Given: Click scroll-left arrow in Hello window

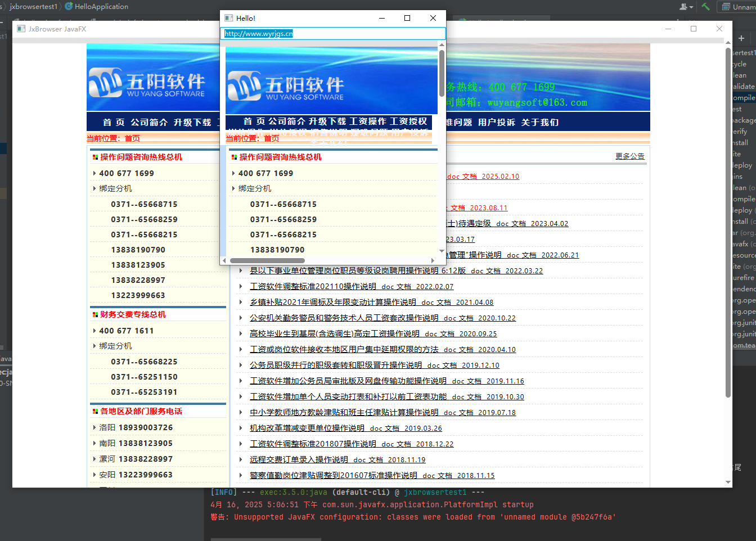Looking at the screenshot, I should coord(224,260).
